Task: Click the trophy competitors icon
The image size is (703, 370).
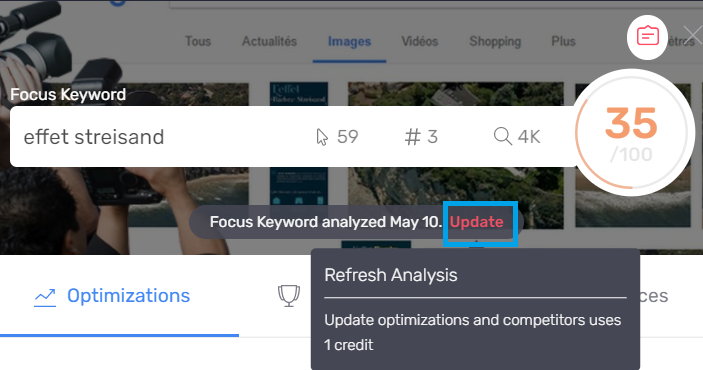Action: pyautogui.click(x=289, y=296)
